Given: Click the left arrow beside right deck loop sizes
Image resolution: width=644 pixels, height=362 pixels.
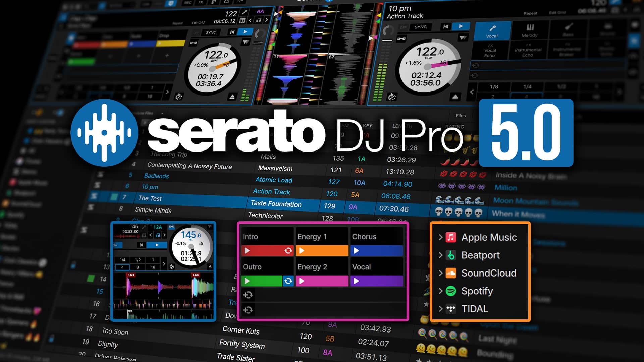Looking at the screenshot, I should (472, 92).
